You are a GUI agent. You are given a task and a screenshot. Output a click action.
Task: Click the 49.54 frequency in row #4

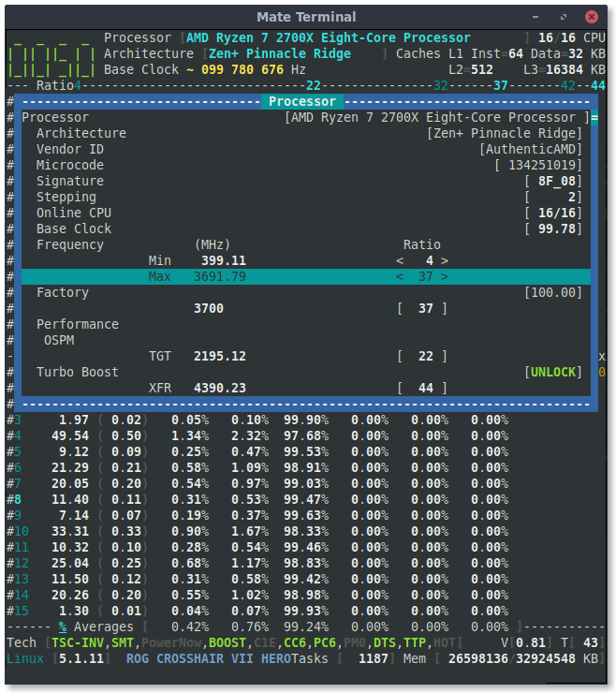70,435
